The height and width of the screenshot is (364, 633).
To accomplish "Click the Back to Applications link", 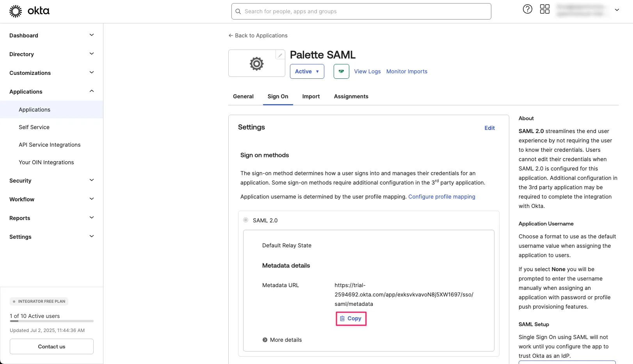I will 258,35.
